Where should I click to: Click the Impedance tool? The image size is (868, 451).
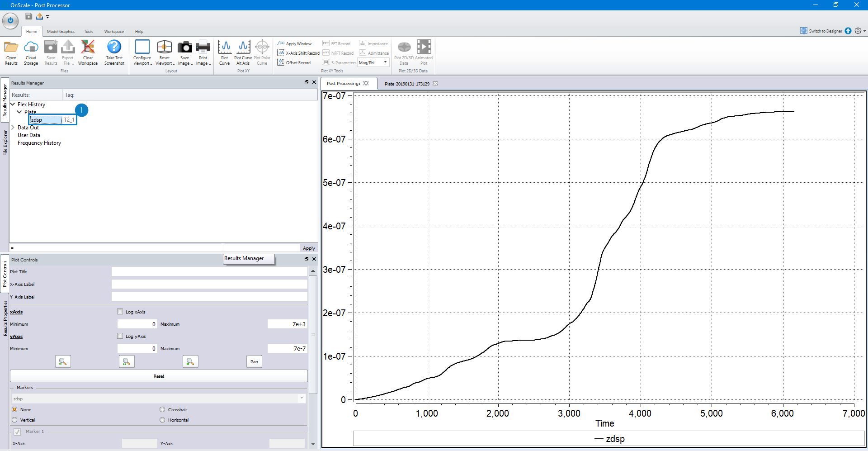click(x=373, y=44)
